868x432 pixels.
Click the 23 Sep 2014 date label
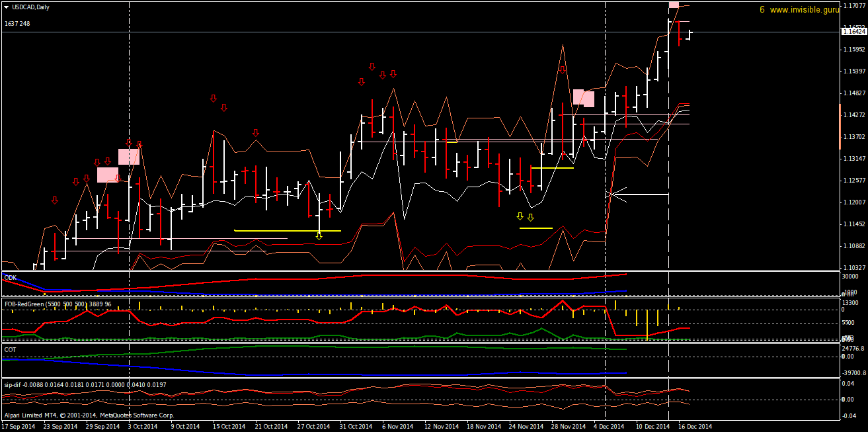[x=60, y=427]
